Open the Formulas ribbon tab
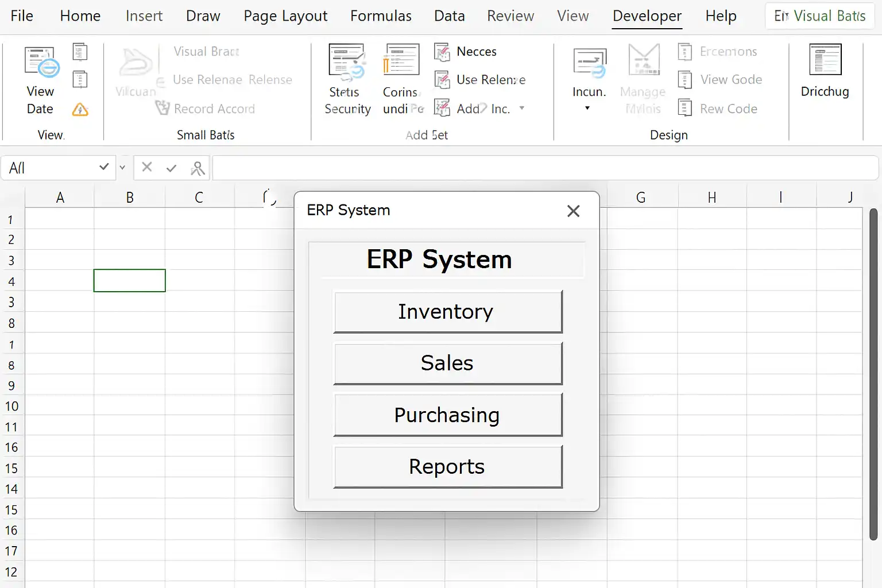882x588 pixels. [x=381, y=16]
